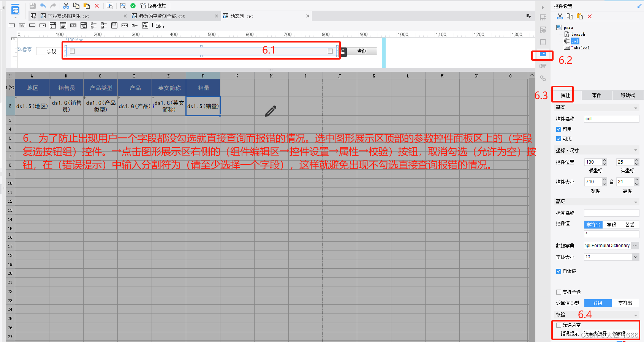This screenshot has height=342, width=644.
Task: Click the redo arrow icon
Action: [53, 6]
